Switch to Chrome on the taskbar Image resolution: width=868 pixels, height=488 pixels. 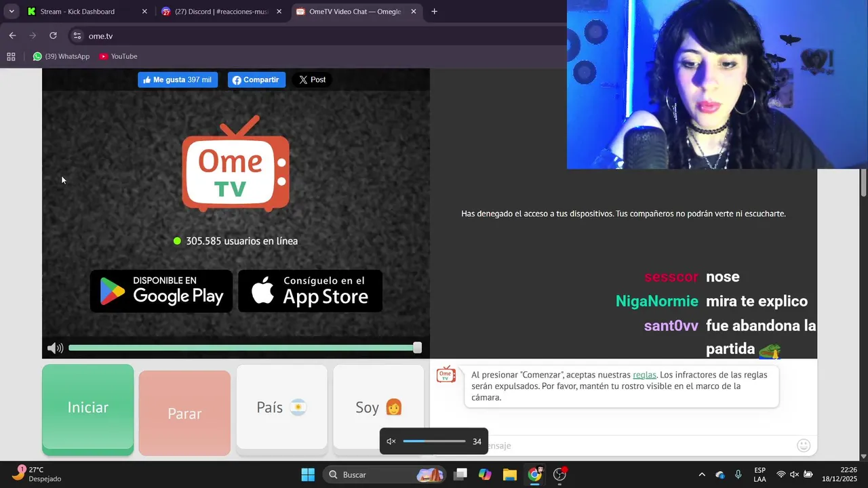click(535, 474)
